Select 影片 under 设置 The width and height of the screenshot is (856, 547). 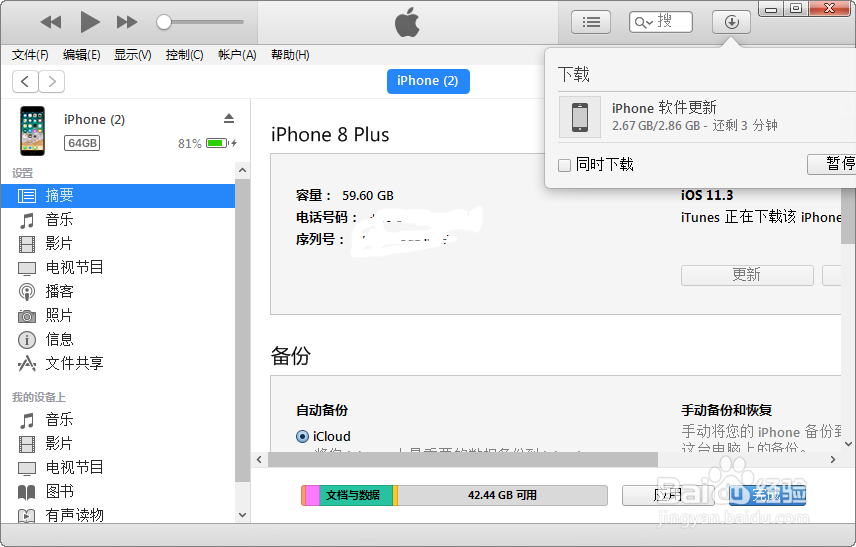118,243
